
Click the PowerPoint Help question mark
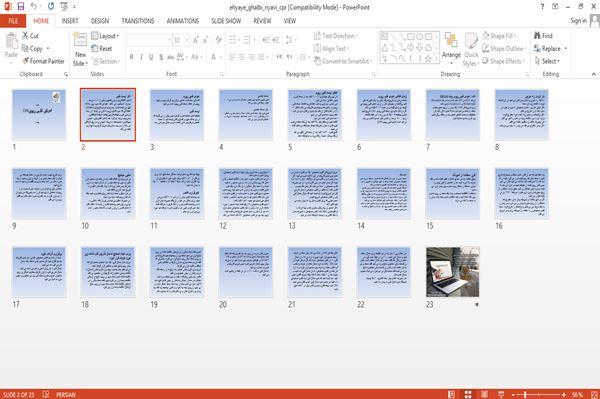pos(542,7)
